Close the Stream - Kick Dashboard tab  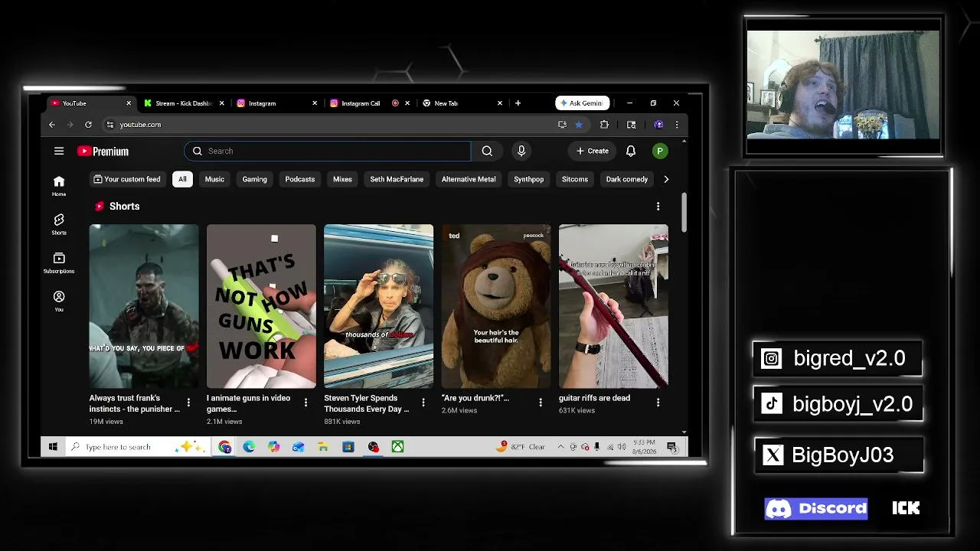click(221, 103)
